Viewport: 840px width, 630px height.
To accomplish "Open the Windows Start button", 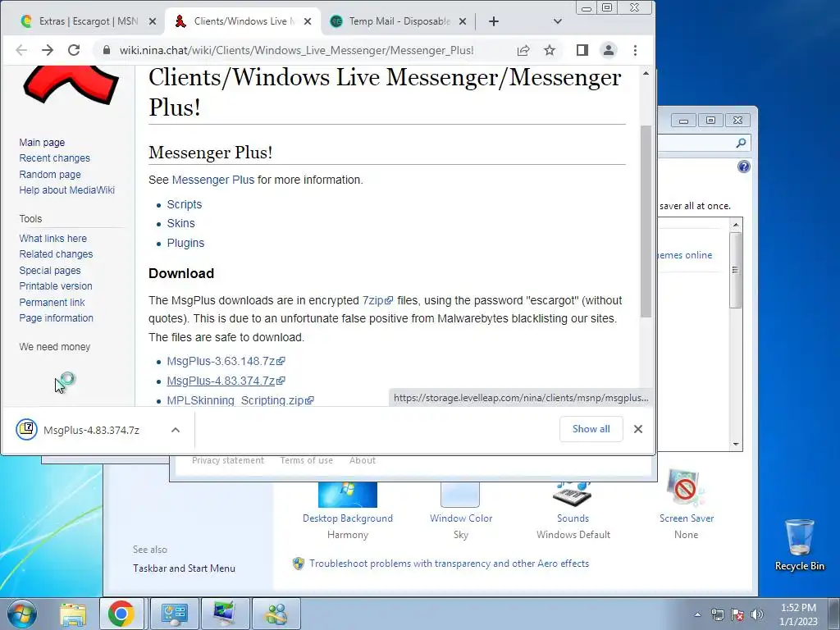I will pos(22,614).
